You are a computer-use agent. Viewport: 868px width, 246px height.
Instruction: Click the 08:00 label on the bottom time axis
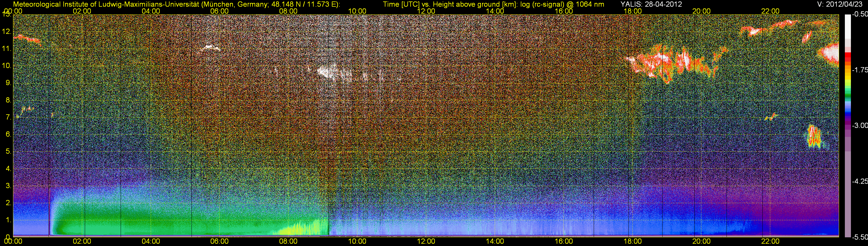288,241
